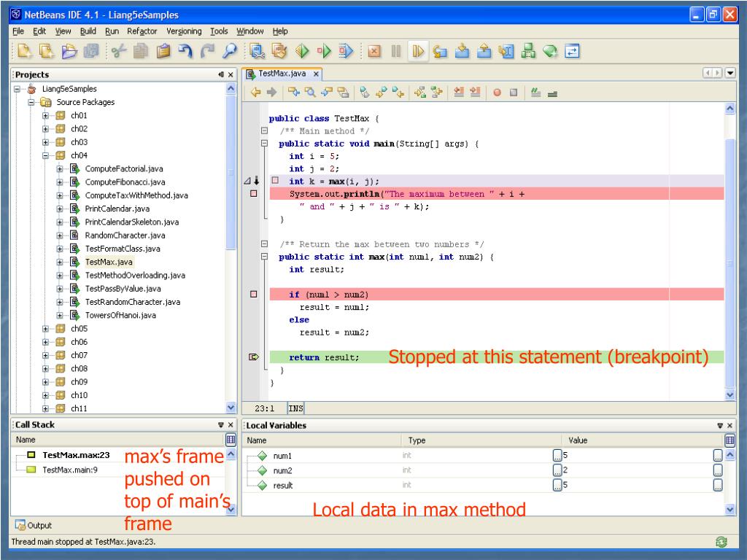The width and height of the screenshot is (747, 560).
Task: Click the ellipsis box beside num2's value 2
Action: pos(557,470)
